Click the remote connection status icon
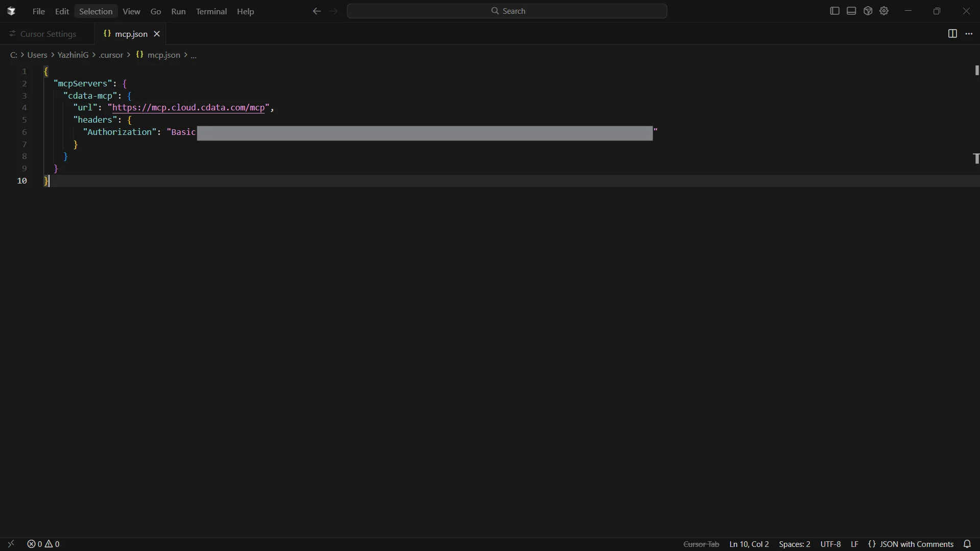Viewport: 980px width, 551px height. (x=11, y=544)
